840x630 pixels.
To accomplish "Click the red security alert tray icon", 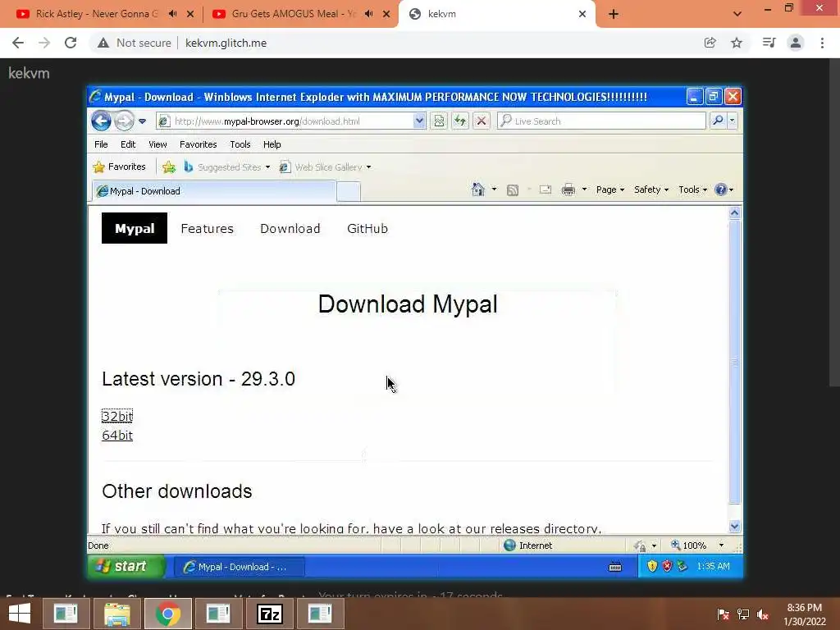I will (x=667, y=566).
